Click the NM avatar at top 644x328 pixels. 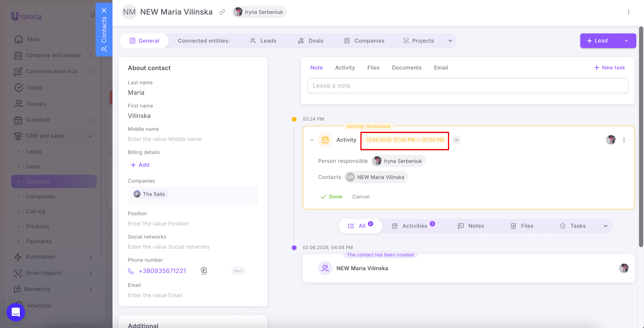(x=129, y=12)
